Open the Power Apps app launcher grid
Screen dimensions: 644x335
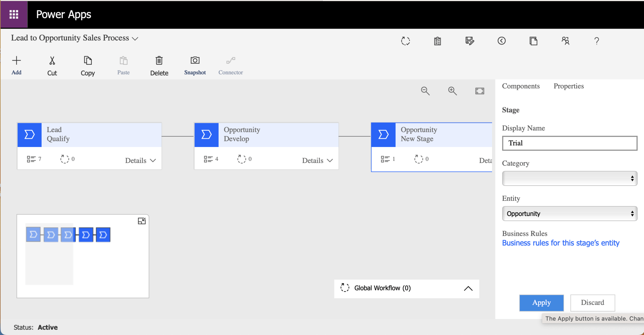pyautogui.click(x=14, y=14)
